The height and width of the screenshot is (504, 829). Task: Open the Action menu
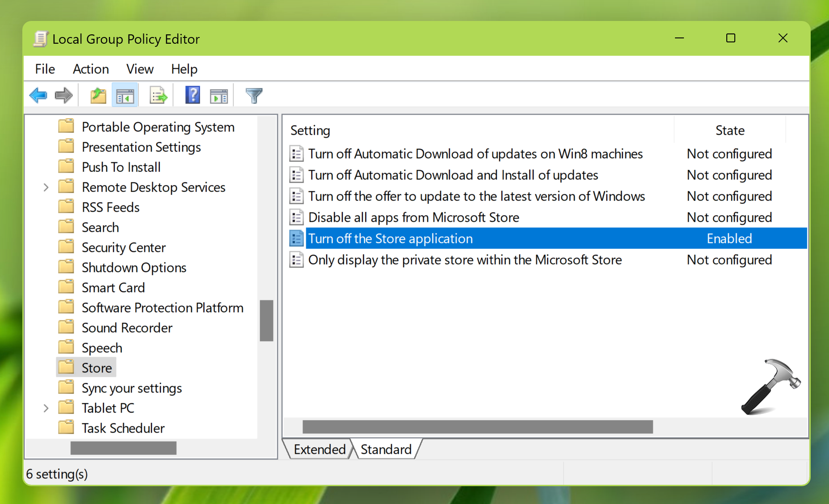point(91,69)
